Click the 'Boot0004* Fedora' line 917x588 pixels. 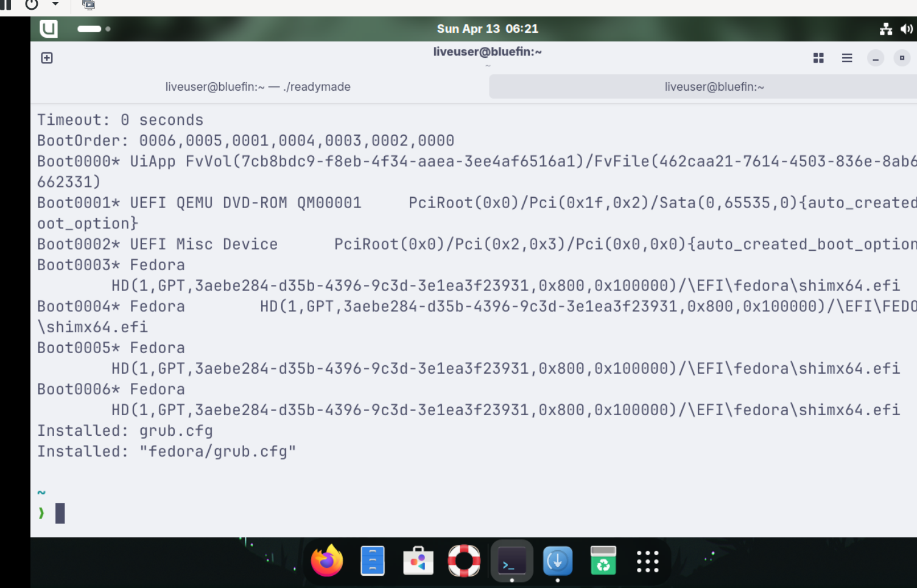click(x=477, y=306)
